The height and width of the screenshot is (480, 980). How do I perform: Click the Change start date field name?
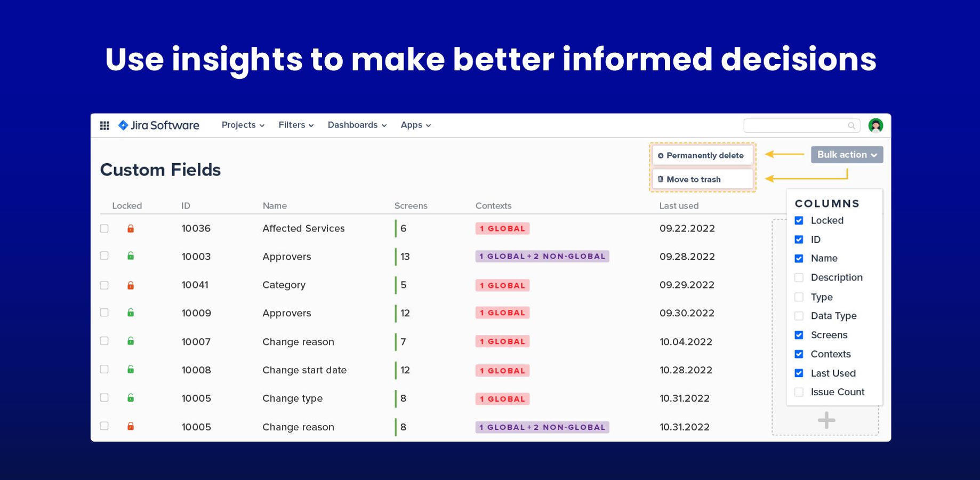pyautogui.click(x=304, y=370)
